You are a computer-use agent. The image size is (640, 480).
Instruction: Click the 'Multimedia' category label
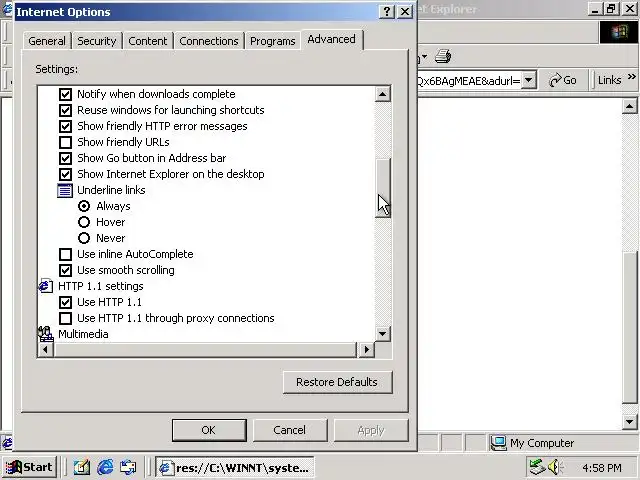(83, 334)
